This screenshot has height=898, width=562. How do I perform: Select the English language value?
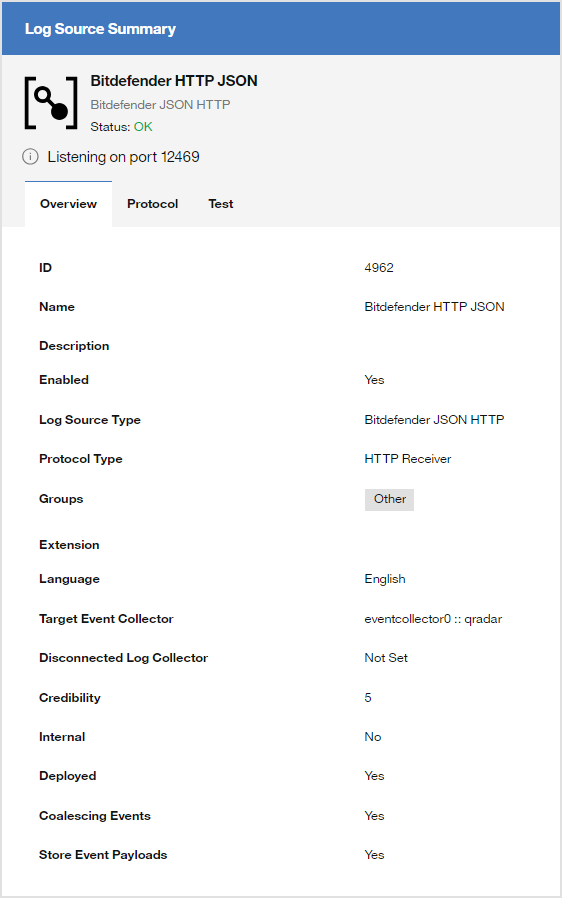click(x=385, y=579)
